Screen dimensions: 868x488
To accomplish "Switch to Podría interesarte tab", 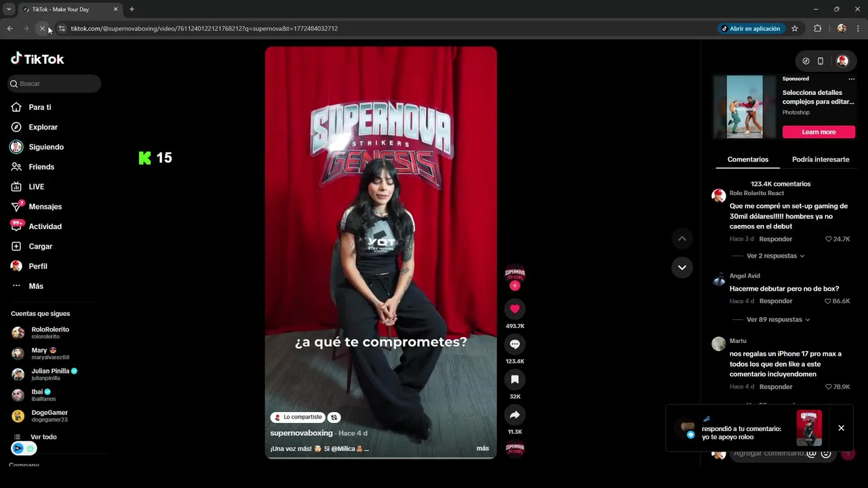I will [821, 159].
